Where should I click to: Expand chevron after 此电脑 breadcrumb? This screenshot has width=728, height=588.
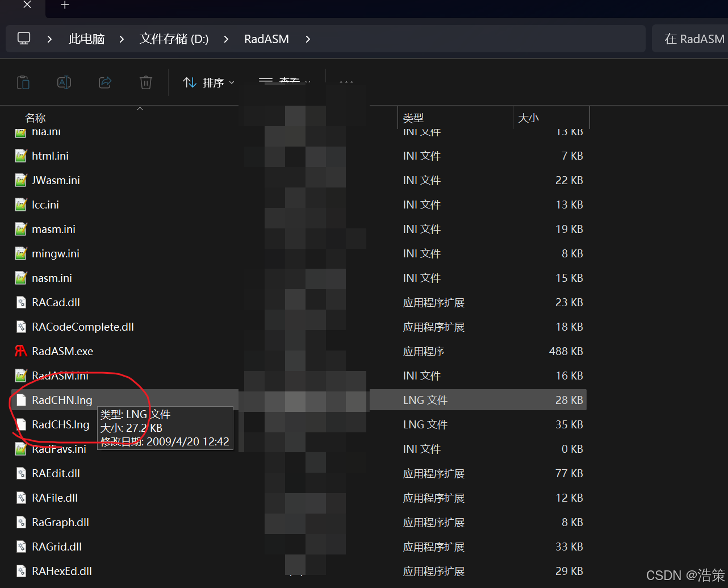pyautogui.click(x=122, y=39)
